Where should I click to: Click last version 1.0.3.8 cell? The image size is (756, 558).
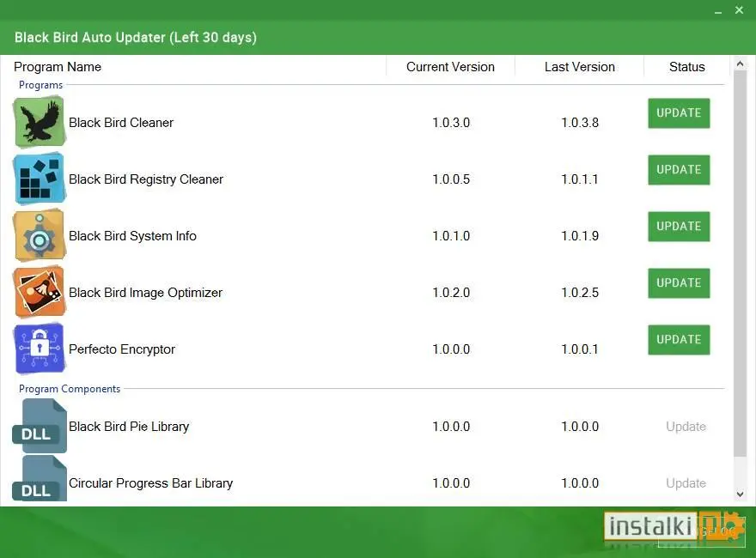click(x=580, y=123)
